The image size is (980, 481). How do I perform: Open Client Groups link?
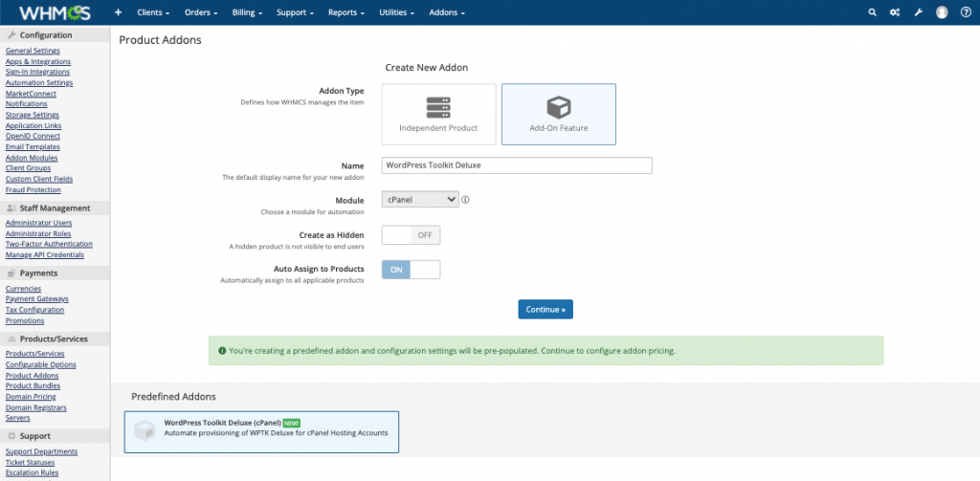click(28, 168)
